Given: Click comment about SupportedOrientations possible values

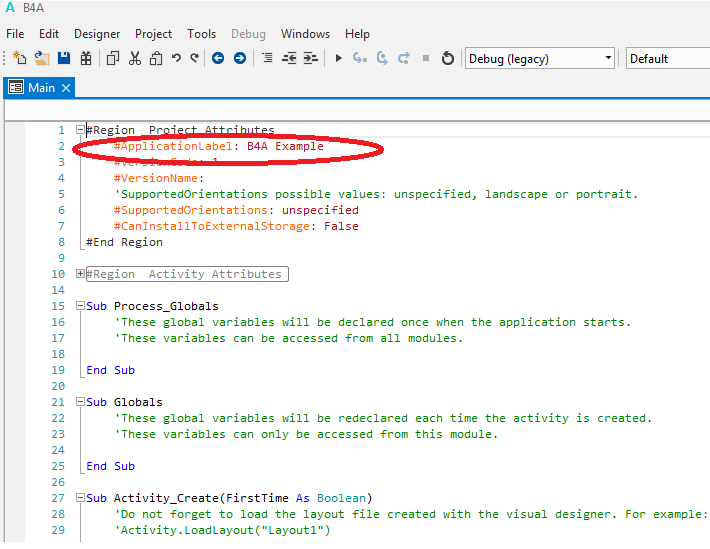Looking at the screenshot, I should coord(376,194).
